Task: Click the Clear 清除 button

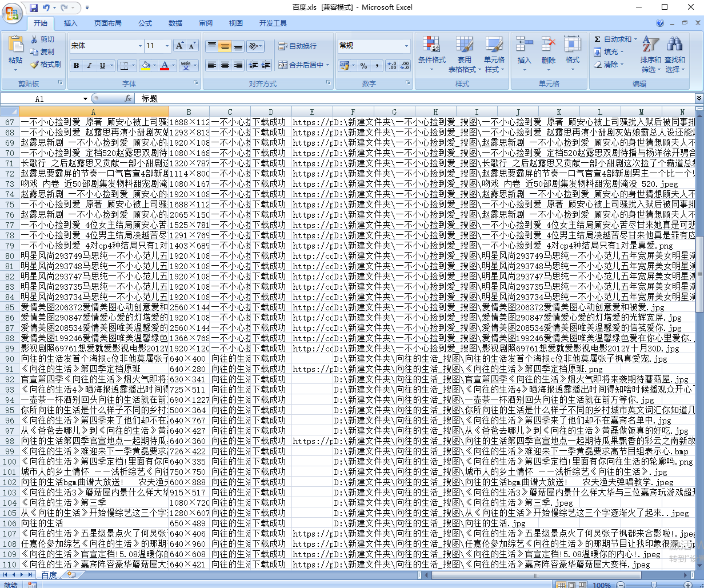Action: point(609,65)
